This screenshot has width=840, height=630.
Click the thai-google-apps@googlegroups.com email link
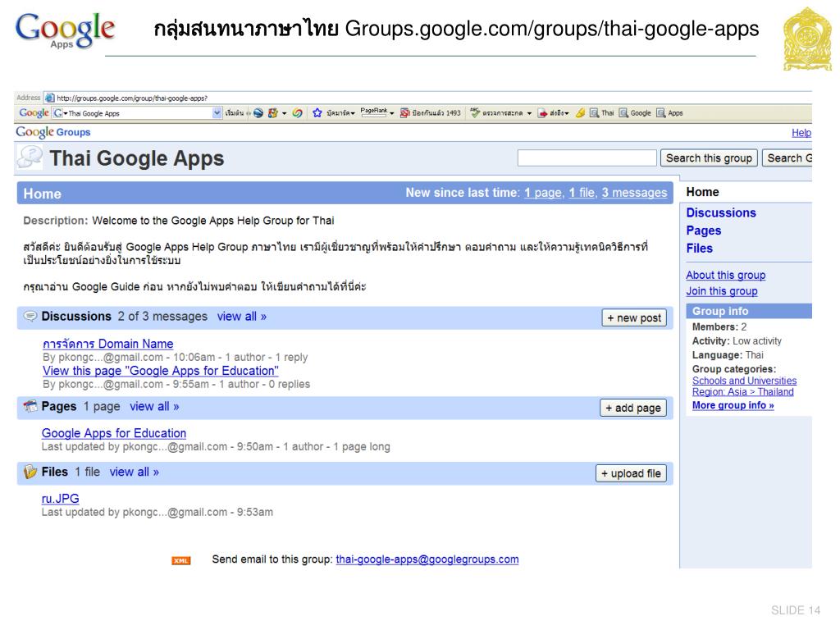point(427,559)
